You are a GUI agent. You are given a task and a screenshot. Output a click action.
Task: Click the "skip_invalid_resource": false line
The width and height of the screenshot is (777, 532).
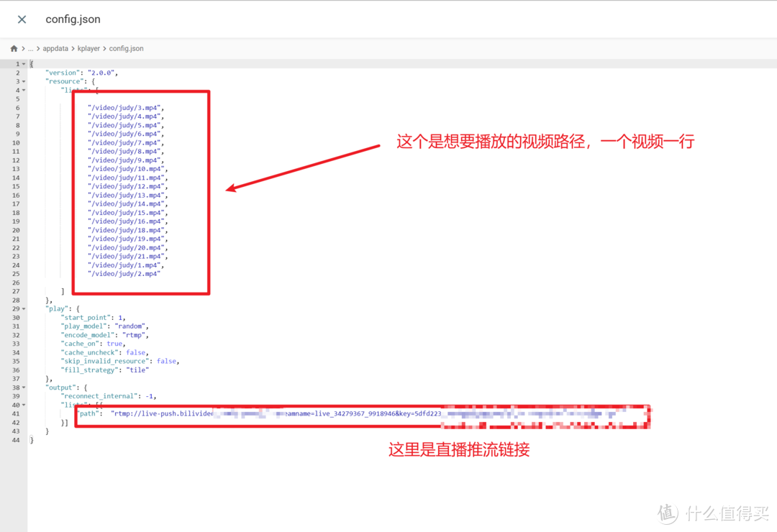(x=120, y=361)
